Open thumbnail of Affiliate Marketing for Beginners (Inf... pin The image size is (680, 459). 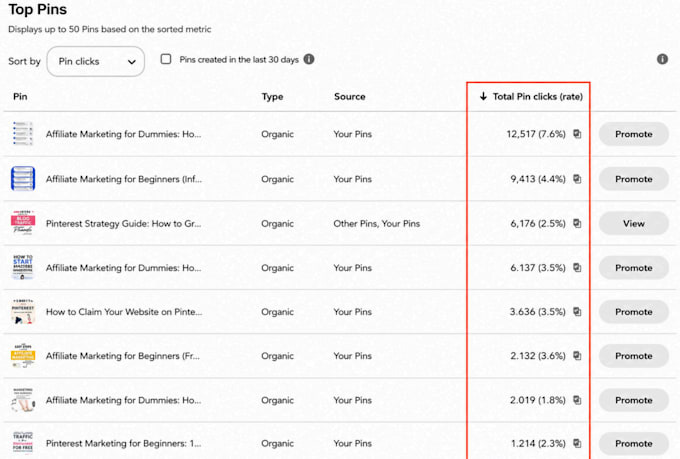(x=23, y=178)
